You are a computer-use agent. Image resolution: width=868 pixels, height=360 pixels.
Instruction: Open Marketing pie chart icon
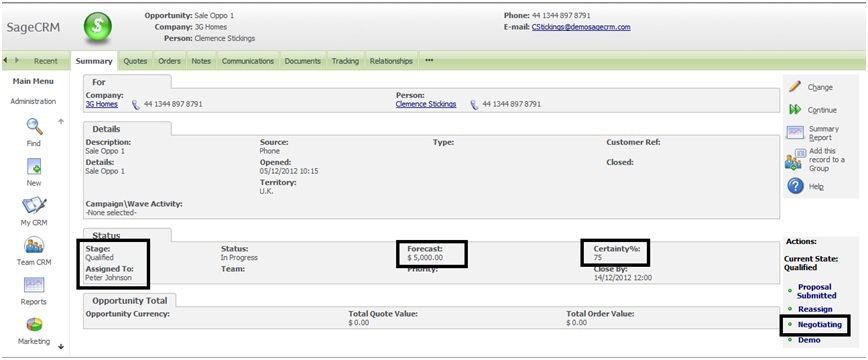click(34, 325)
